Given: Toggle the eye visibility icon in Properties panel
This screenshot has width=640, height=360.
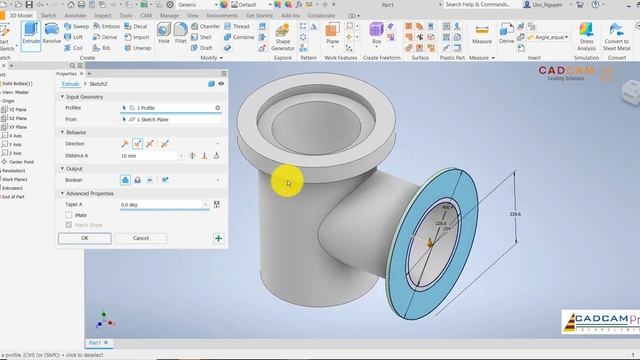Looking at the screenshot, I should 221,84.
